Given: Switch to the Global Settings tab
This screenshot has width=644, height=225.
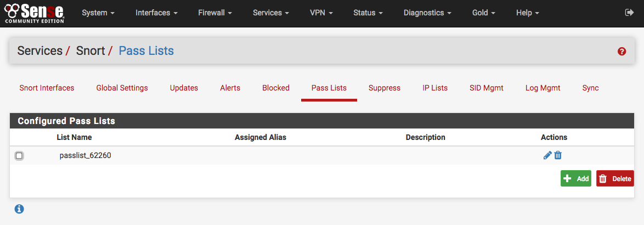Looking at the screenshot, I should (122, 88).
